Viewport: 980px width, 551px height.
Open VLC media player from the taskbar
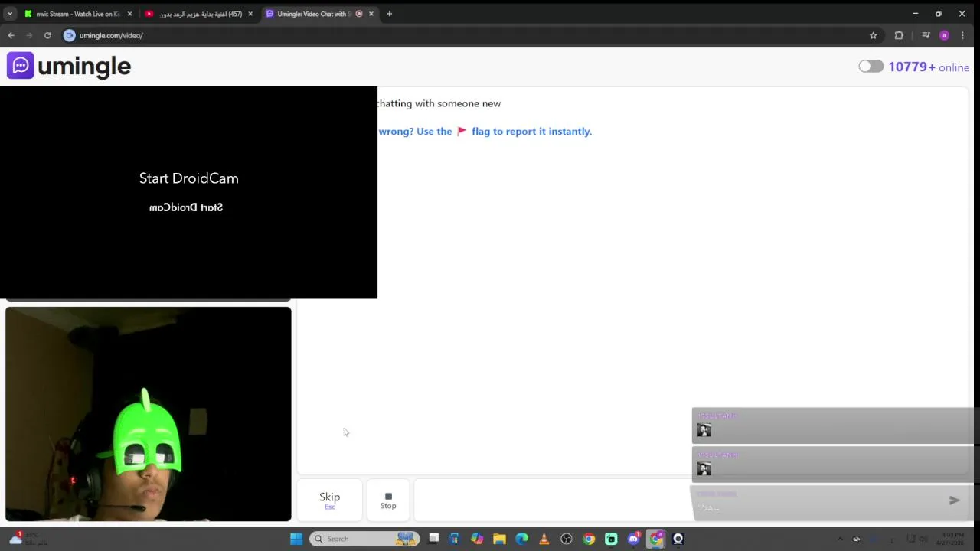coord(544,539)
